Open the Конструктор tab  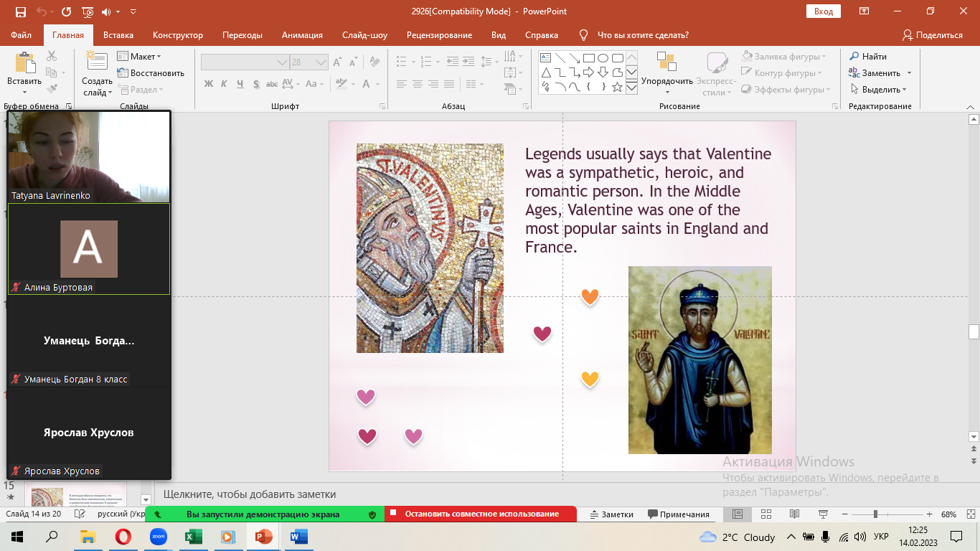(178, 34)
